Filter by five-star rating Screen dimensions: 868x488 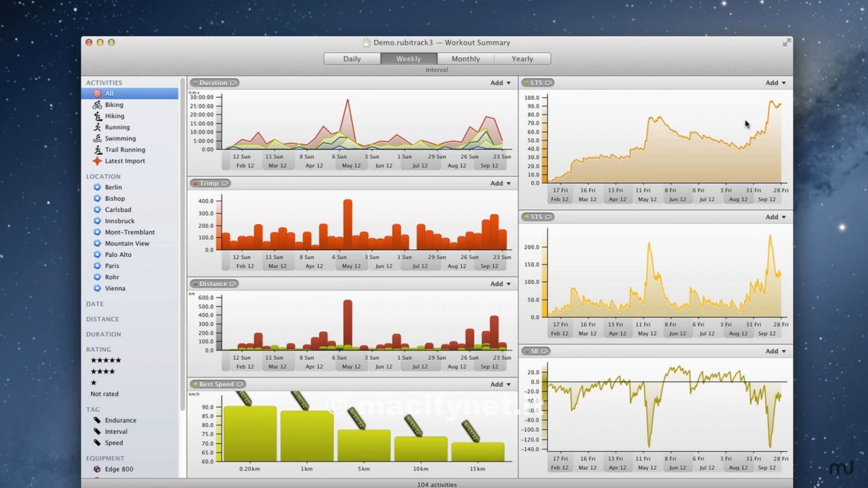106,360
